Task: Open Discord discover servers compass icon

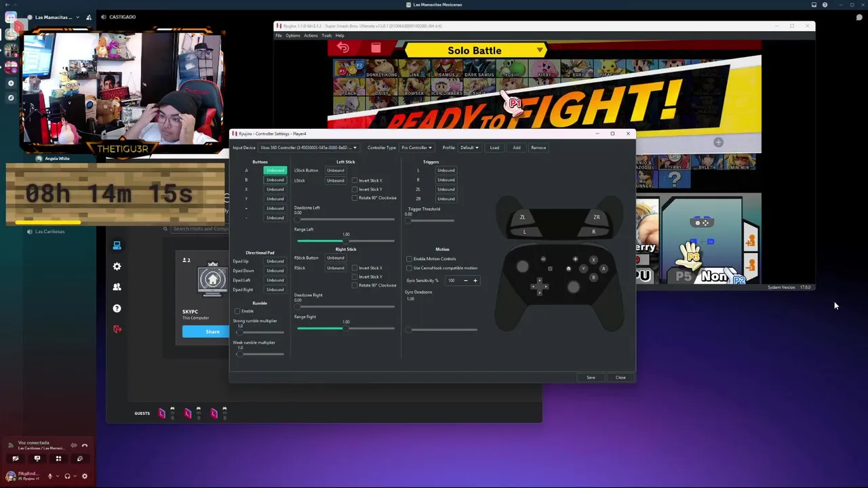Action: click(x=10, y=98)
